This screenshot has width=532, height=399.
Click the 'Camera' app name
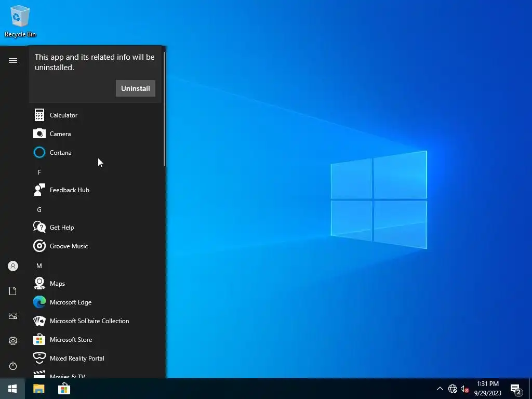[60, 134]
